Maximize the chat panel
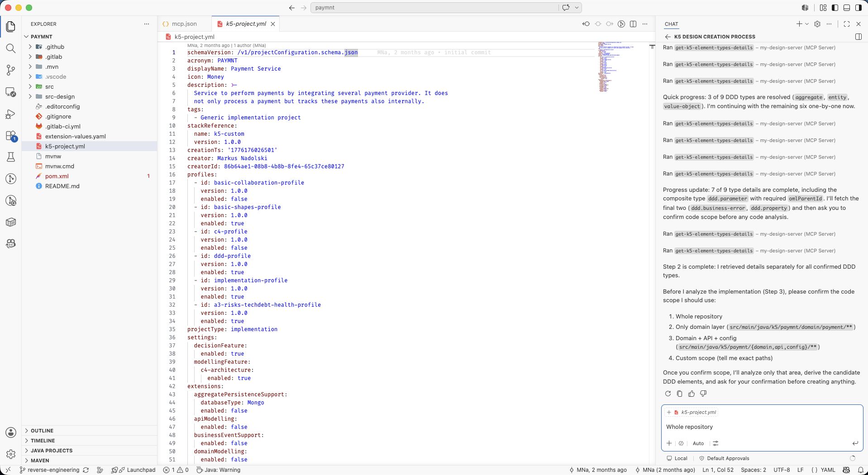The width and height of the screenshot is (868, 475). coord(847,24)
